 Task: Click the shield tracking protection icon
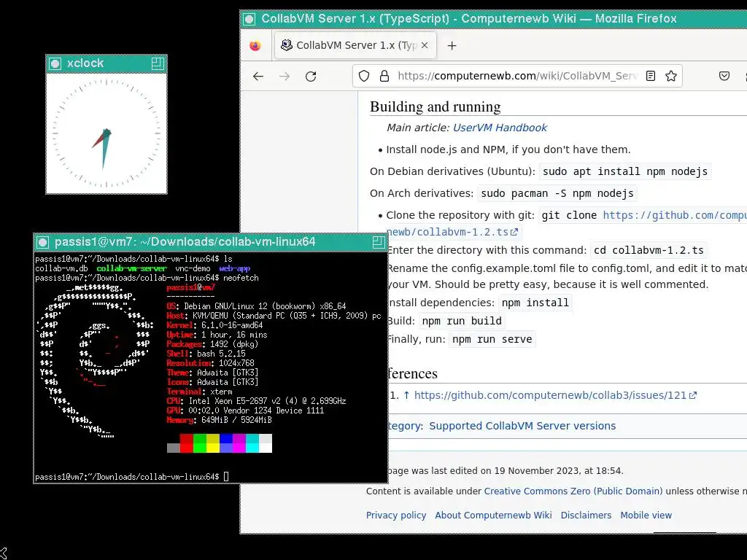click(x=364, y=76)
